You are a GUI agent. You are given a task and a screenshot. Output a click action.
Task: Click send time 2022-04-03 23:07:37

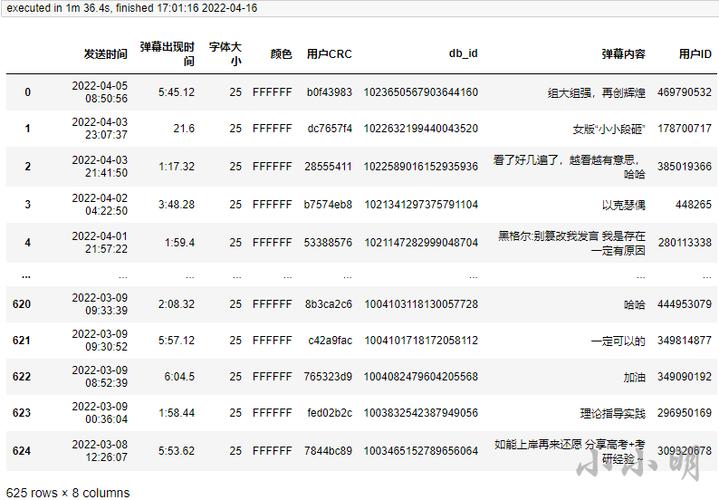click(x=100, y=128)
